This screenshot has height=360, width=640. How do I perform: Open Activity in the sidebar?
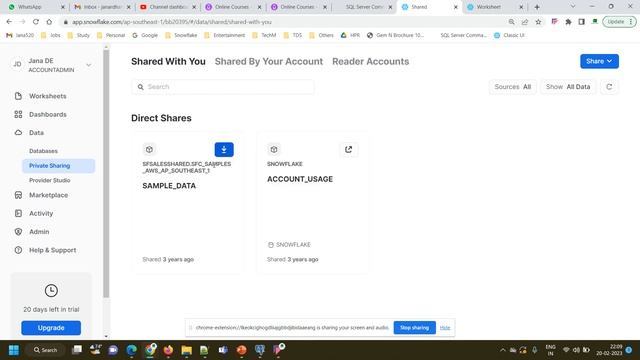pos(41,213)
